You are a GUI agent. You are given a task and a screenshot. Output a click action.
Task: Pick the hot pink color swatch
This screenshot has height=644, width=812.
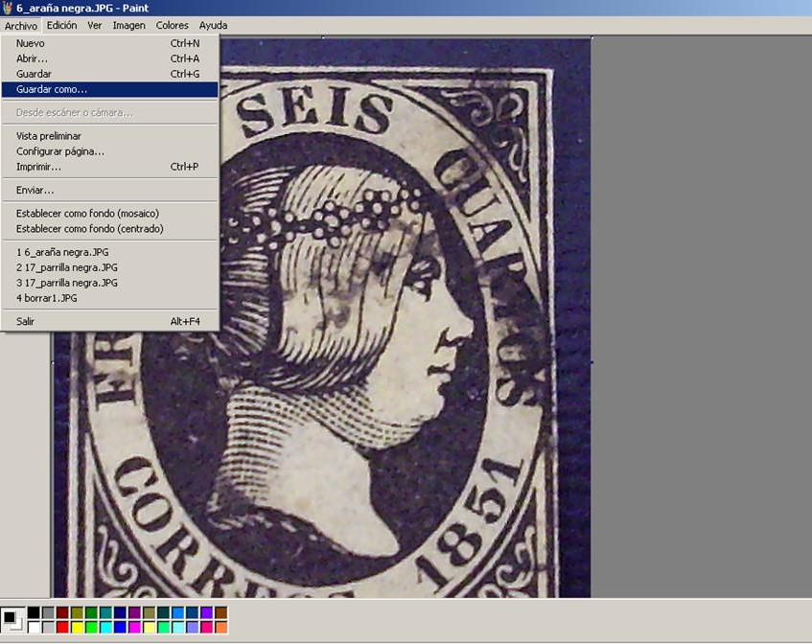pos(207,627)
